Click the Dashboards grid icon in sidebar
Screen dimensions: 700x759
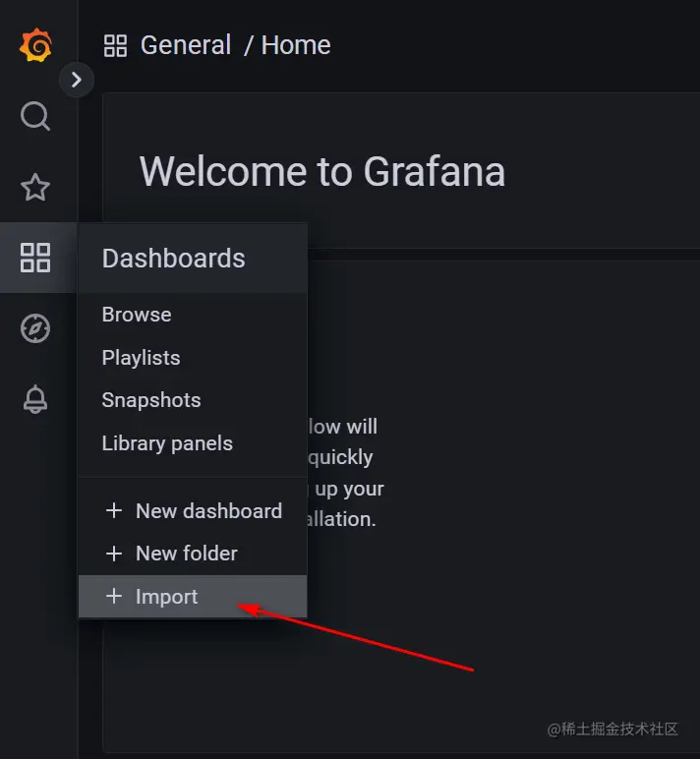click(35, 258)
